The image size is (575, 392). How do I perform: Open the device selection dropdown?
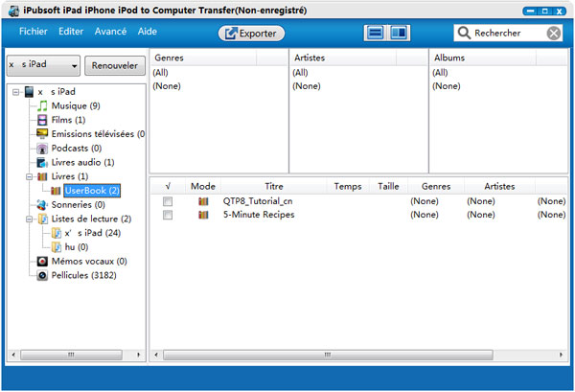click(43, 65)
